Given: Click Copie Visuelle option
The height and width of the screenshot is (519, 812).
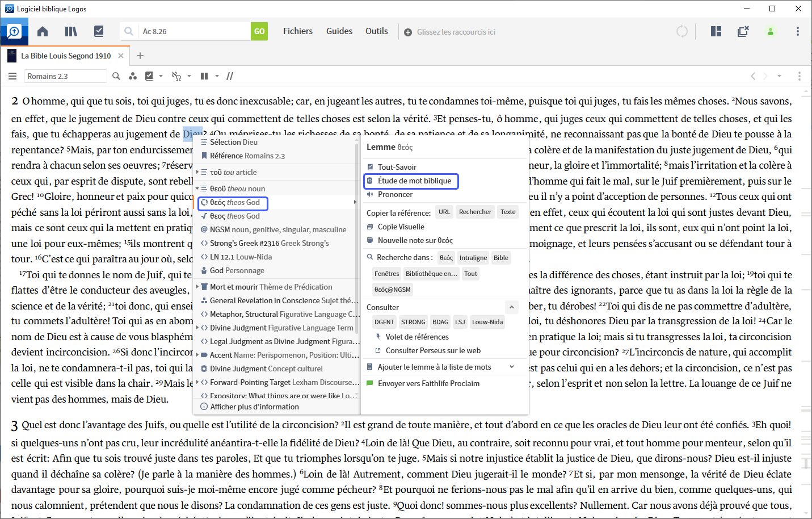Looking at the screenshot, I should [401, 227].
